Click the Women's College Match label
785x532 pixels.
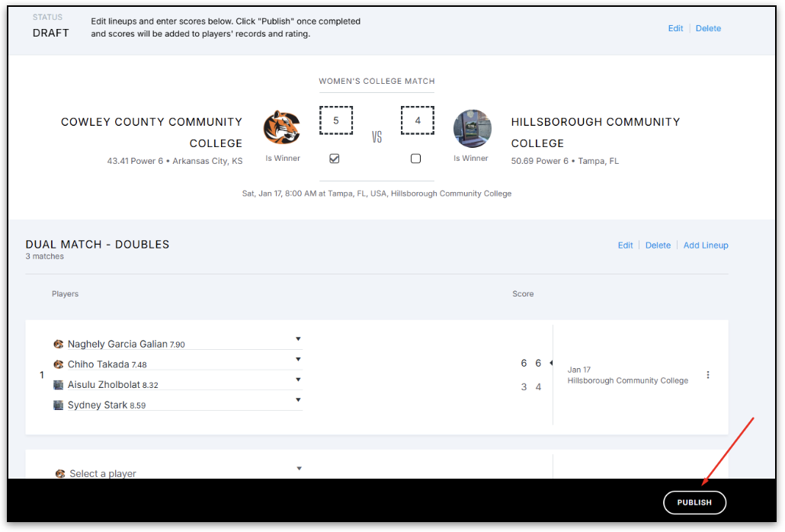(x=376, y=81)
